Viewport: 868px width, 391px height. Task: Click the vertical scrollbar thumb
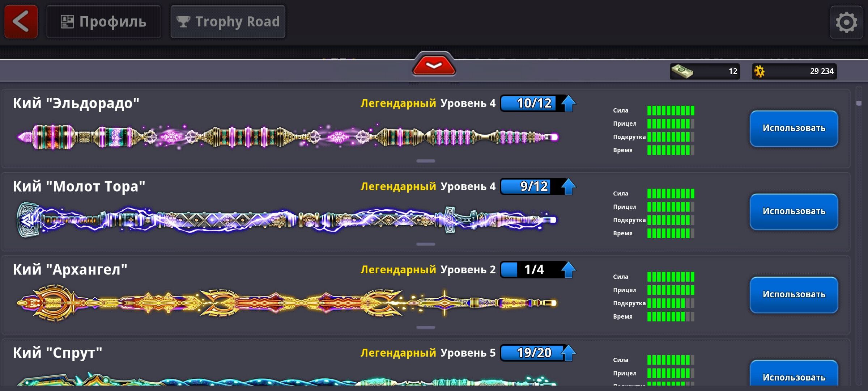point(859,104)
